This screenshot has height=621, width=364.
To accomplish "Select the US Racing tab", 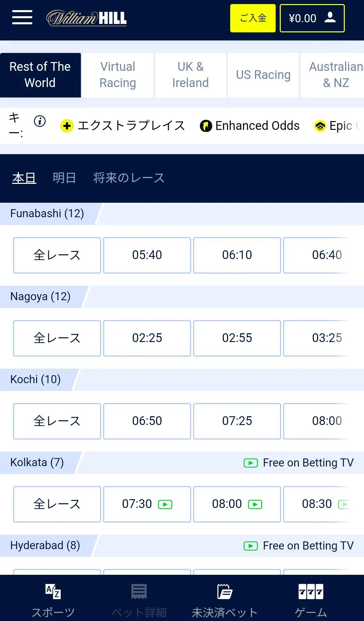I will [x=263, y=75].
